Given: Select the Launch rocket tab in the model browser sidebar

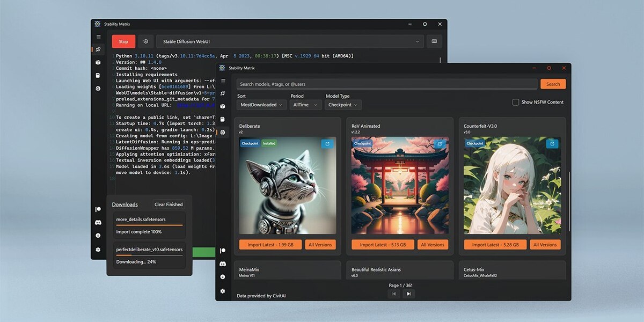Looking at the screenshot, I should pos(223,93).
